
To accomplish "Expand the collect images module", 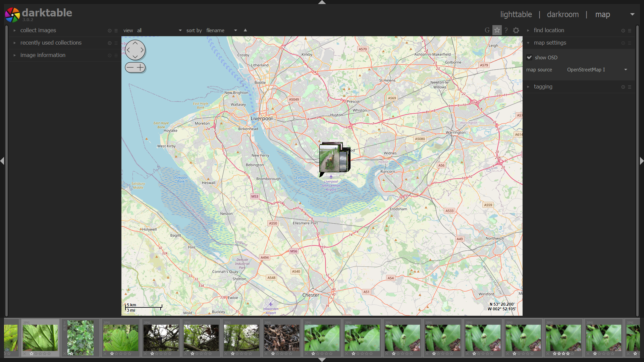I will (14, 31).
